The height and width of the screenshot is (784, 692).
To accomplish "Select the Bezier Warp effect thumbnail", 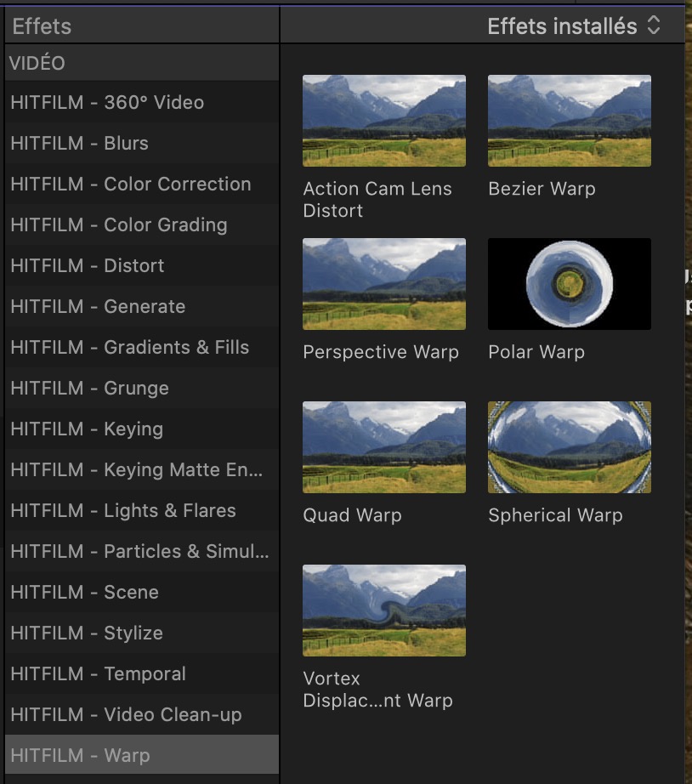I will (570, 121).
